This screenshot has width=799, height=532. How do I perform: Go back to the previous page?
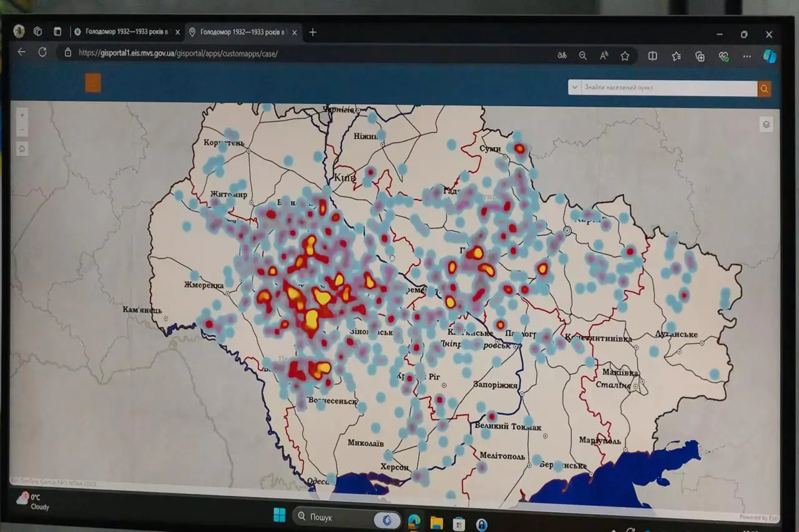tap(22, 52)
